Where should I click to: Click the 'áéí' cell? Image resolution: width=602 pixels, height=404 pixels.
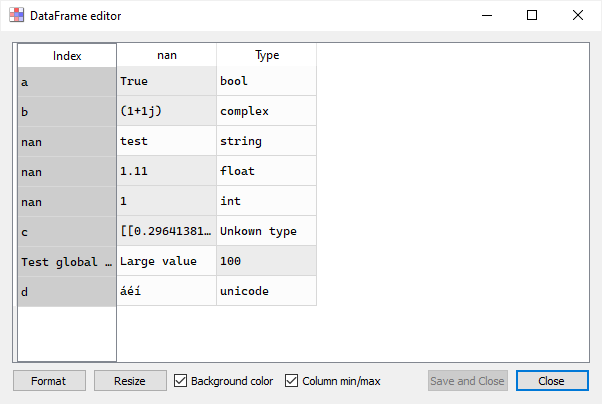(x=167, y=291)
